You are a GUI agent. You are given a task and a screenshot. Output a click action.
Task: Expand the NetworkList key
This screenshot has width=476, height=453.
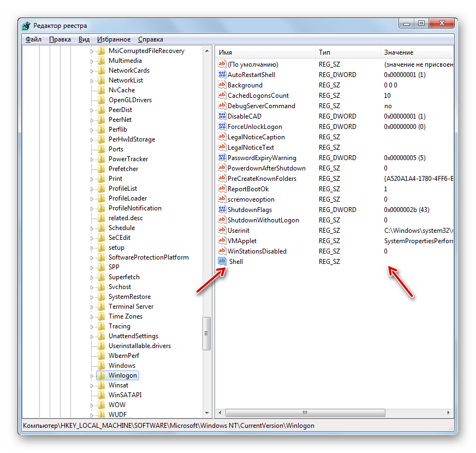92,81
